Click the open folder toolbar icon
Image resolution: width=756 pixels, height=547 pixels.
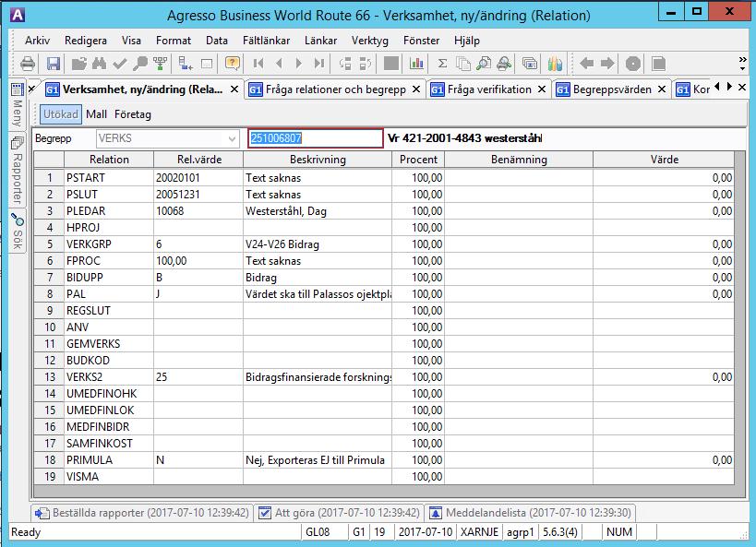[x=79, y=64]
